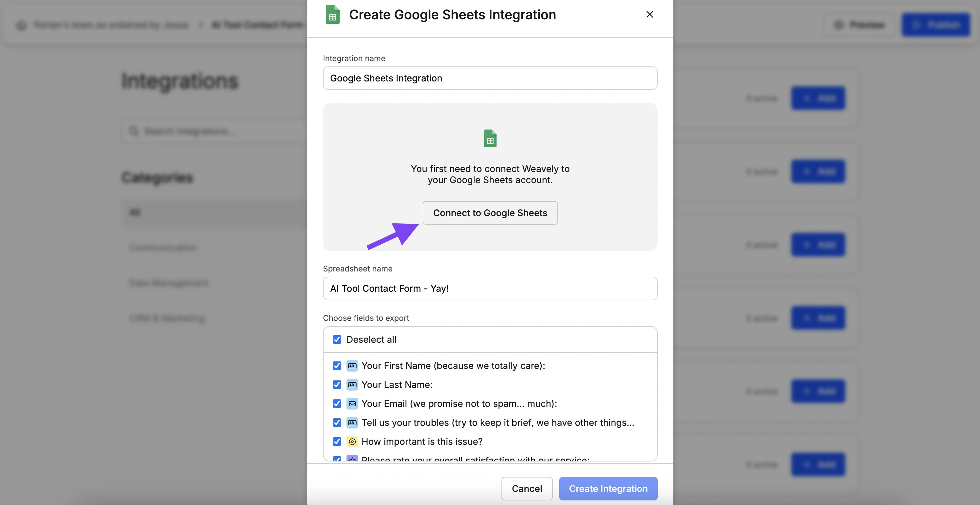Cancel the integration dialog
The image size is (980, 505).
click(x=527, y=489)
